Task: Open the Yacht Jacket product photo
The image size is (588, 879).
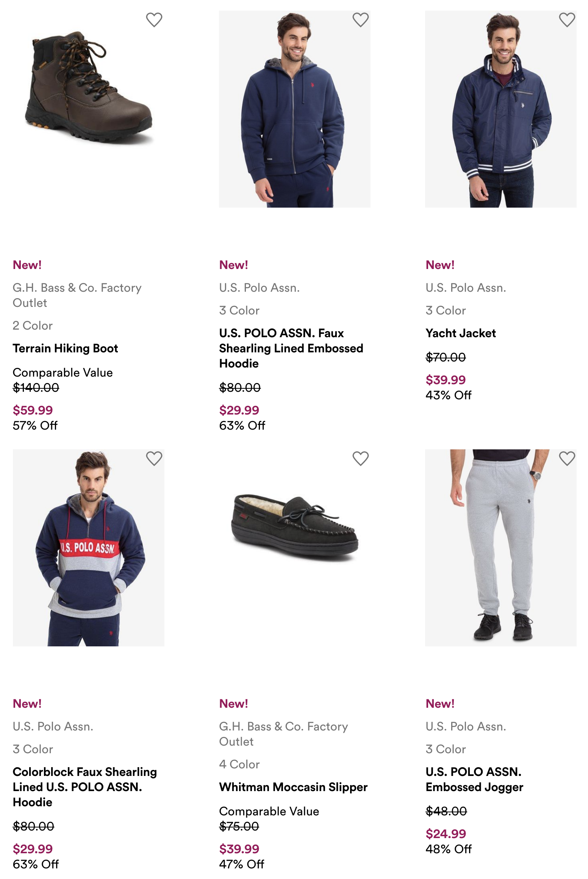Action: click(500, 109)
